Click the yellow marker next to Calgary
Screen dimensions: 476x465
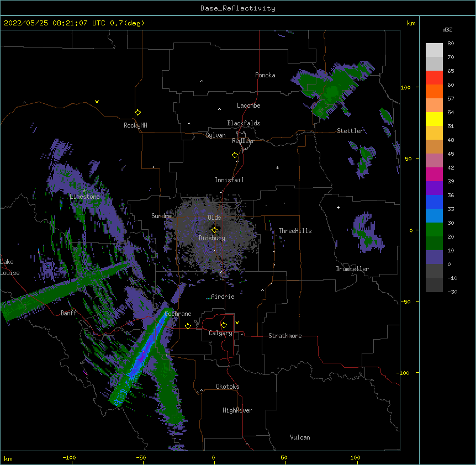tap(224, 325)
